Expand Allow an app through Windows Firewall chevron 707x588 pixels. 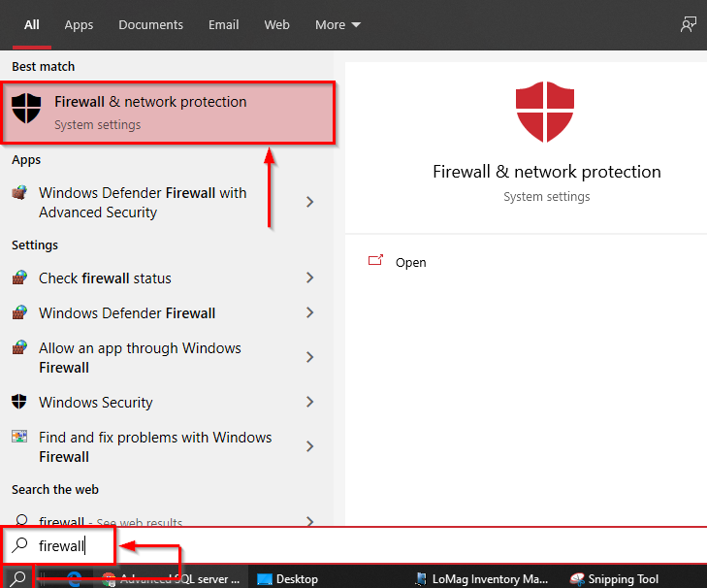(x=309, y=357)
